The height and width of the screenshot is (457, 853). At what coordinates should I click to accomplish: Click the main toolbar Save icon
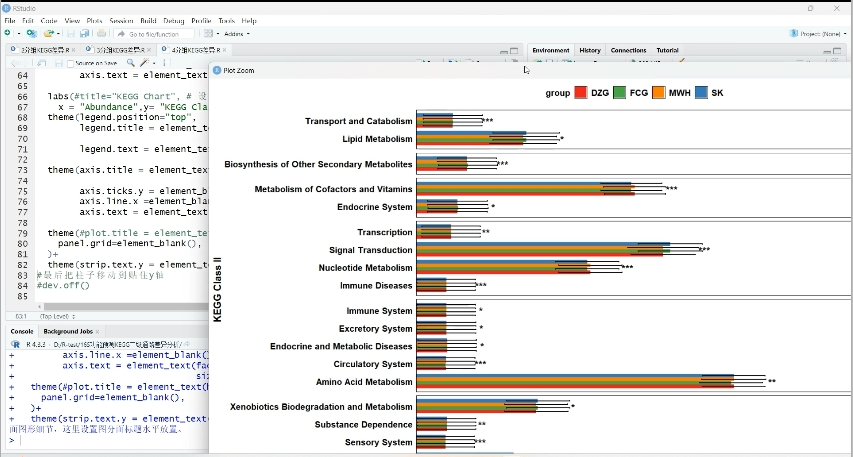pyautogui.click(x=71, y=34)
